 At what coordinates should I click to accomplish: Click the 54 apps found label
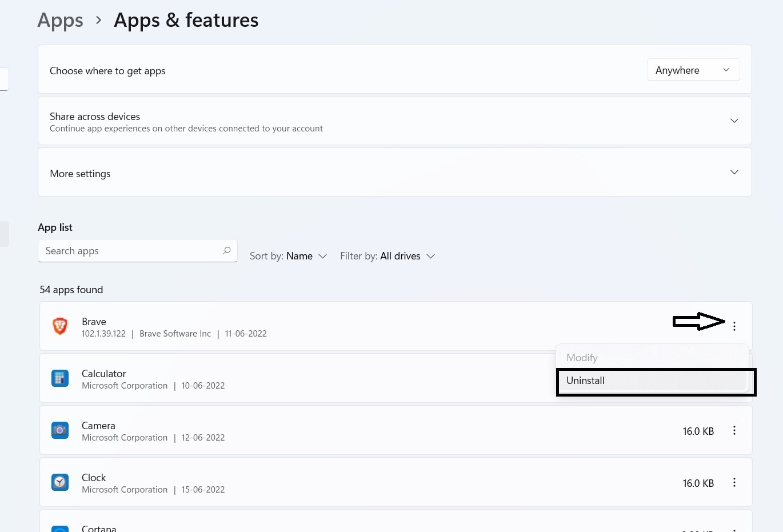tap(71, 290)
